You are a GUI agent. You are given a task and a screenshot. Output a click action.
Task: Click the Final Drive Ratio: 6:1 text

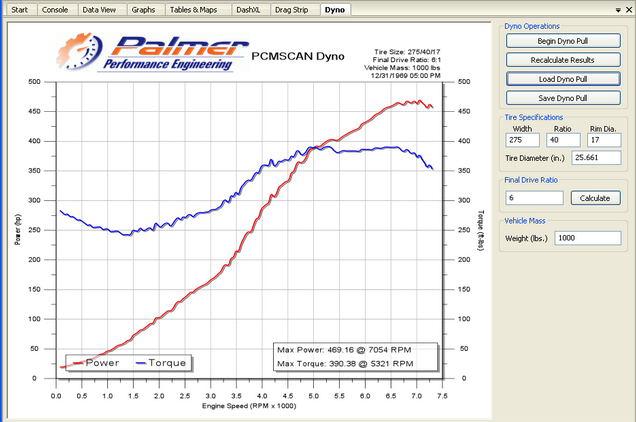[x=407, y=60]
